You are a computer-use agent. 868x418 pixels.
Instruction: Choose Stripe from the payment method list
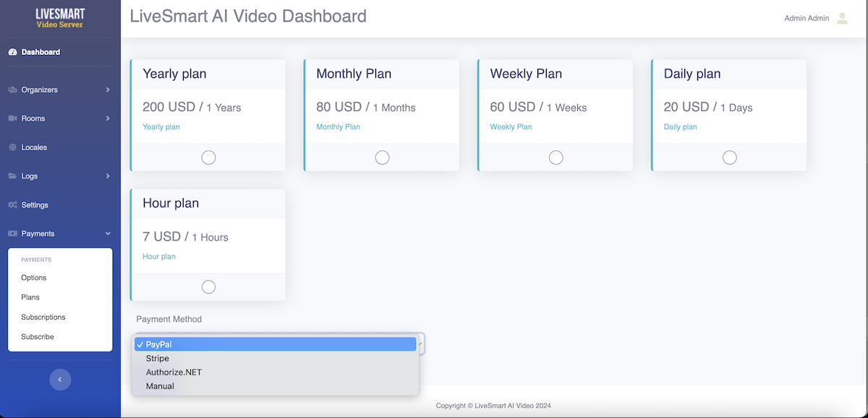click(158, 359)
